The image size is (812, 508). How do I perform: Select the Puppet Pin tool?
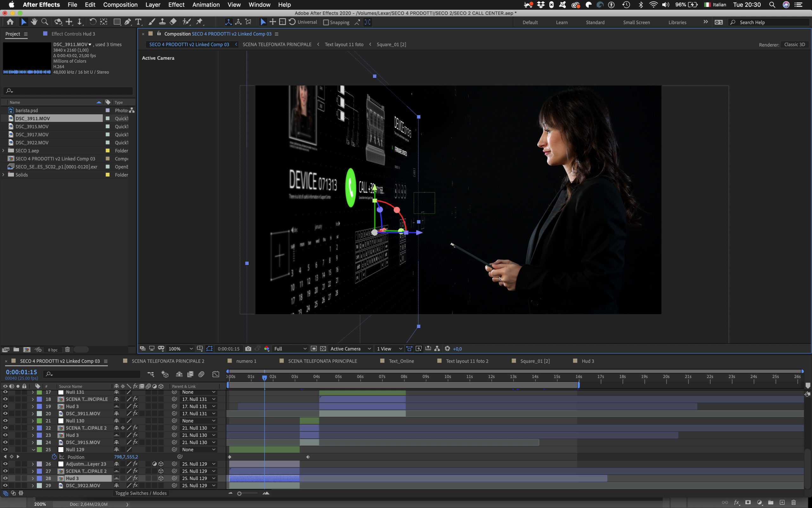tap(200, 22)
